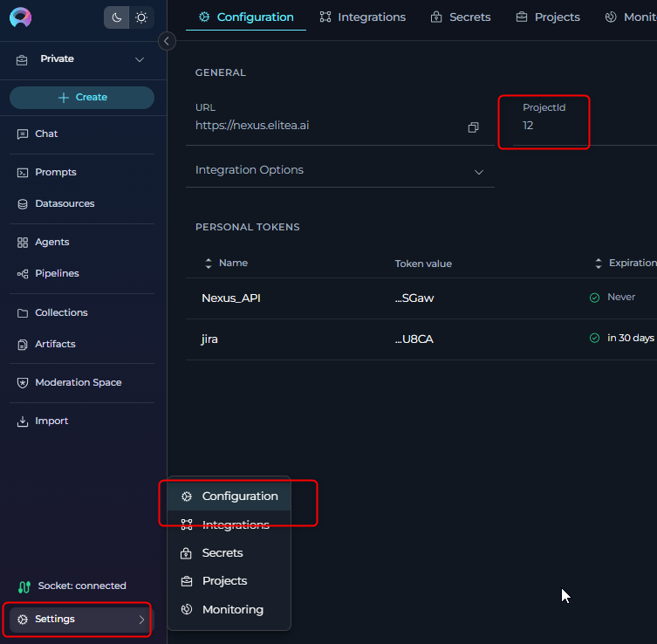Switch to light mode with sun toggle

tap(140, 17)
